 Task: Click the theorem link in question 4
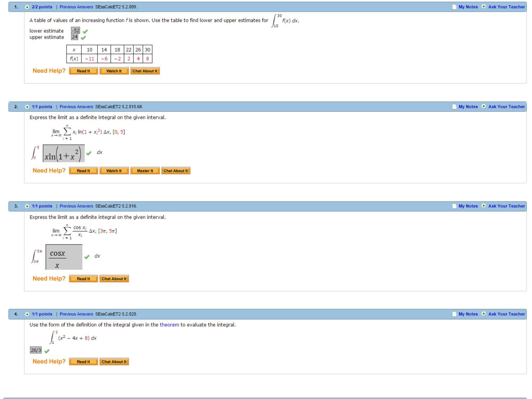point(169,324)
